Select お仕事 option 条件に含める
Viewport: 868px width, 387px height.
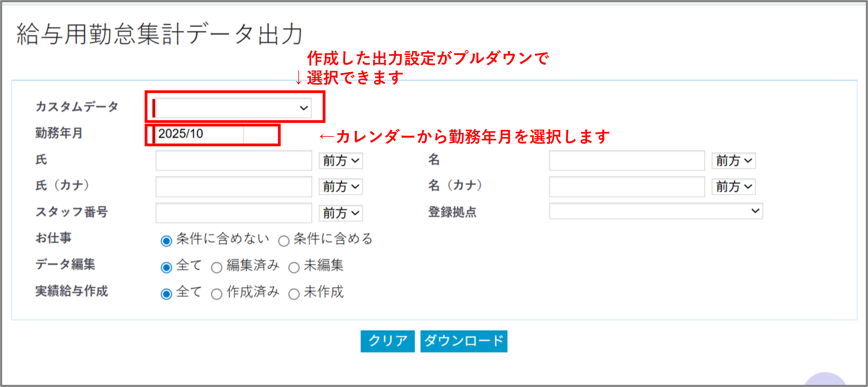(x=284, y=241)
